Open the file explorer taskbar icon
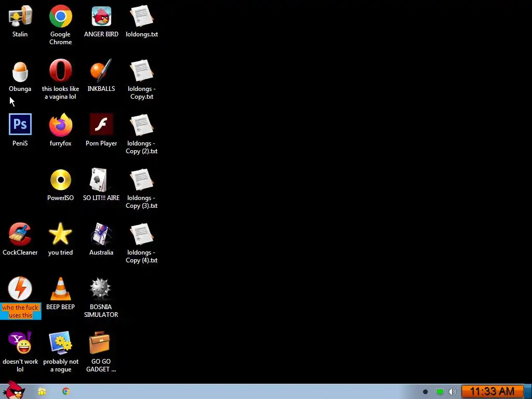Screen dimensions: 532x399 [x=42, y=392]
